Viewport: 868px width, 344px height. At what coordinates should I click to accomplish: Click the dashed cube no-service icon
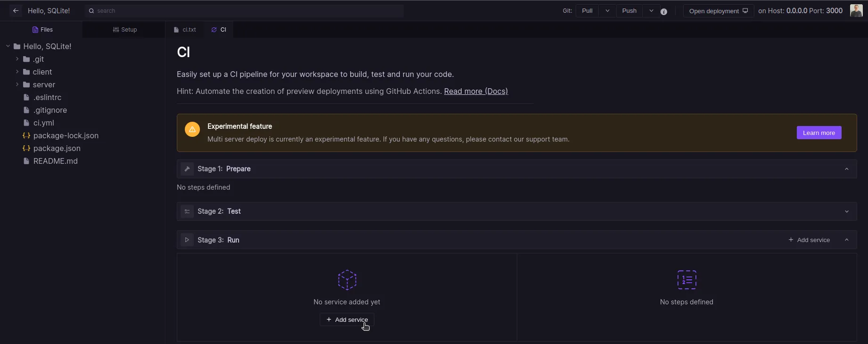click(347, 280)
